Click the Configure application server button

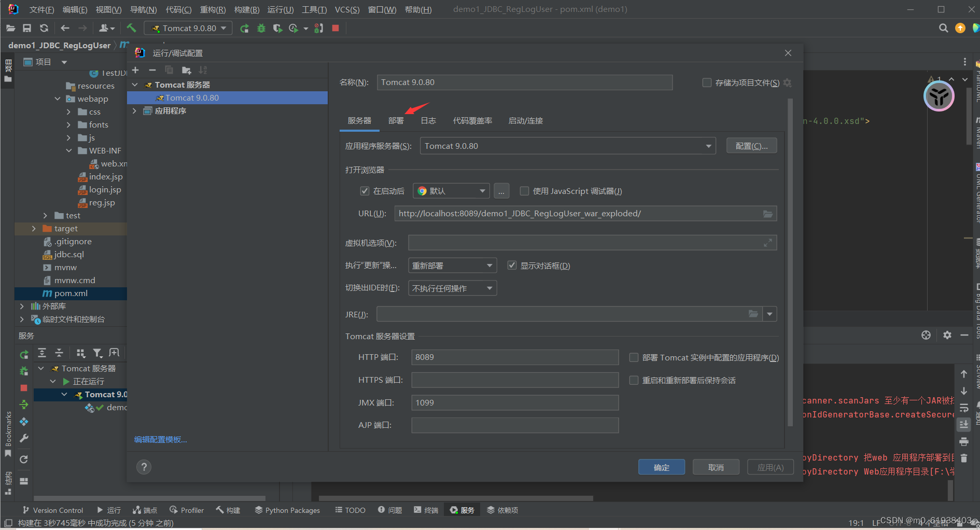coord(751,146)
